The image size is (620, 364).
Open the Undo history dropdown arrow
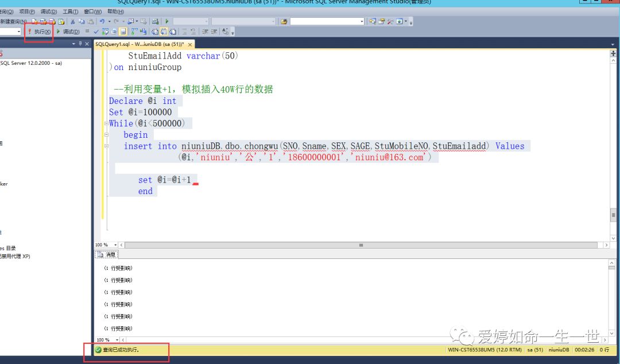(109, 21)
